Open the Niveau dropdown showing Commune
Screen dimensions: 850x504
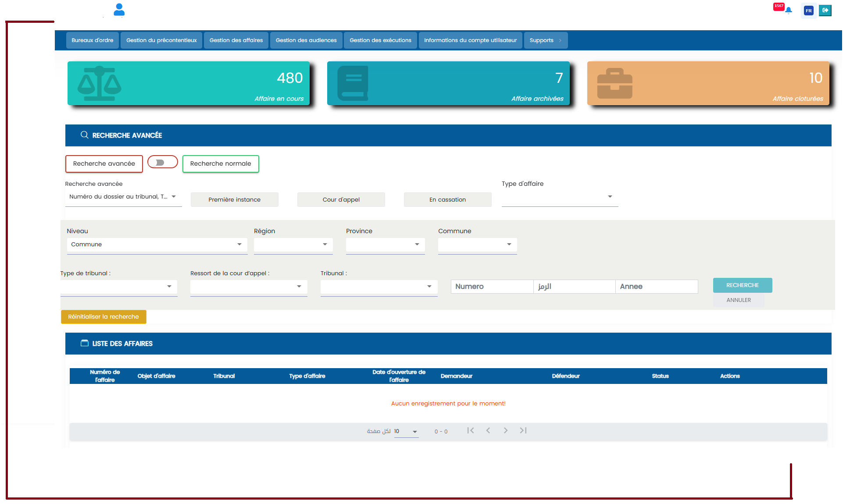point(157,245)
